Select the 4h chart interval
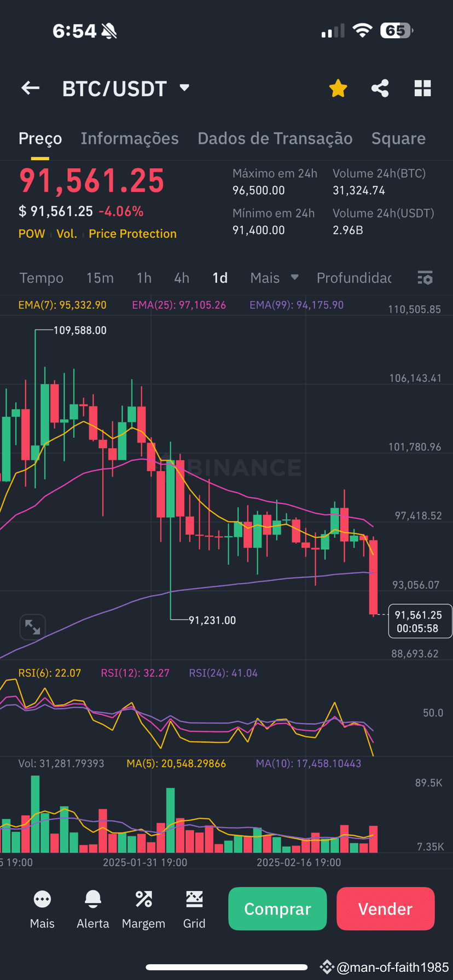The height and width of the screenshot is (980, 453). point(182,278)
